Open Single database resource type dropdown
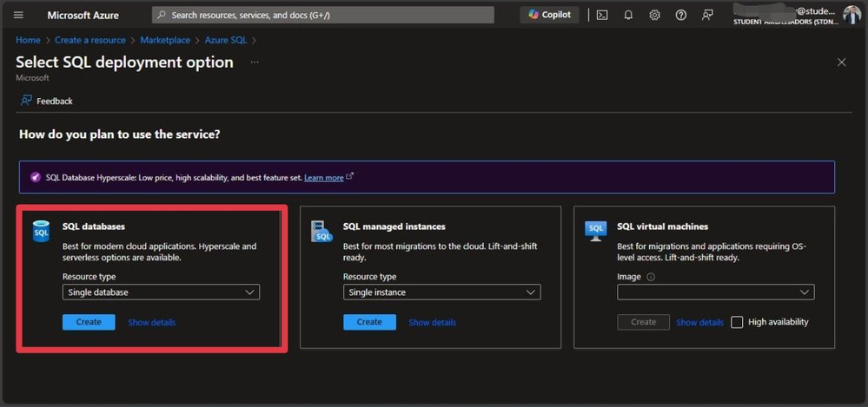The image size is (868, 407). (x=161, y=292)
